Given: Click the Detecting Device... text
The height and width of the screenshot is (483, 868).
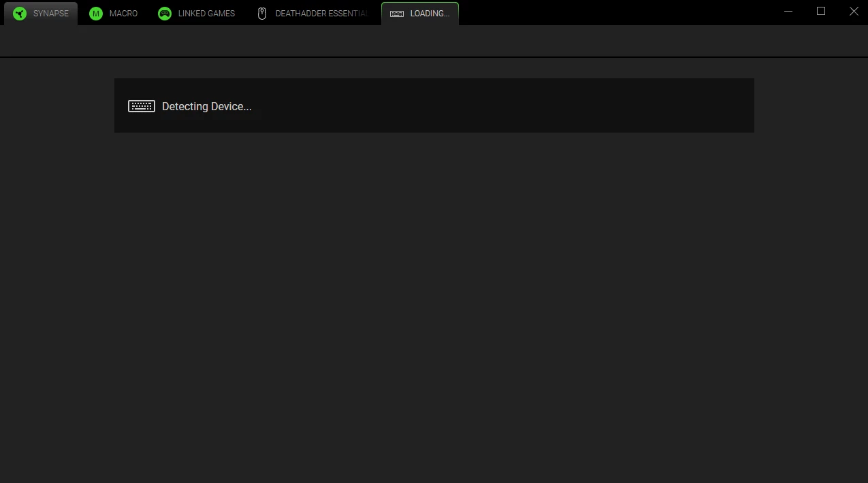Looking at the screenshot, I should [207, 107].
